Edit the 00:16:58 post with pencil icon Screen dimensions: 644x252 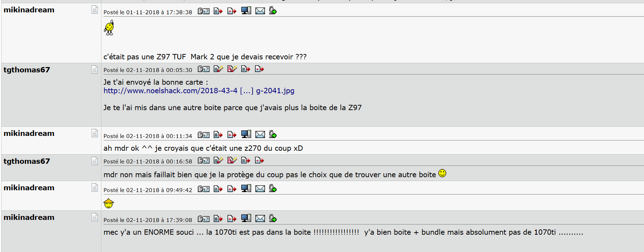tap(218, 160)
